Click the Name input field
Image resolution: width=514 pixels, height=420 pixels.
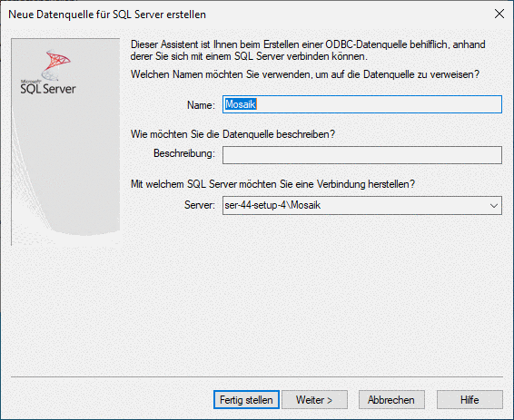click(x=362, y=104)
